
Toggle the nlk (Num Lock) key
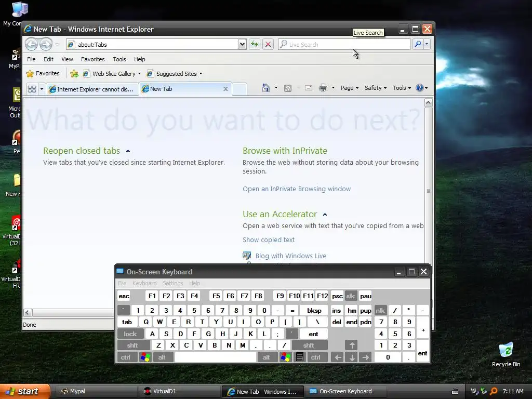pyautogui.click(x=380, y=311)
